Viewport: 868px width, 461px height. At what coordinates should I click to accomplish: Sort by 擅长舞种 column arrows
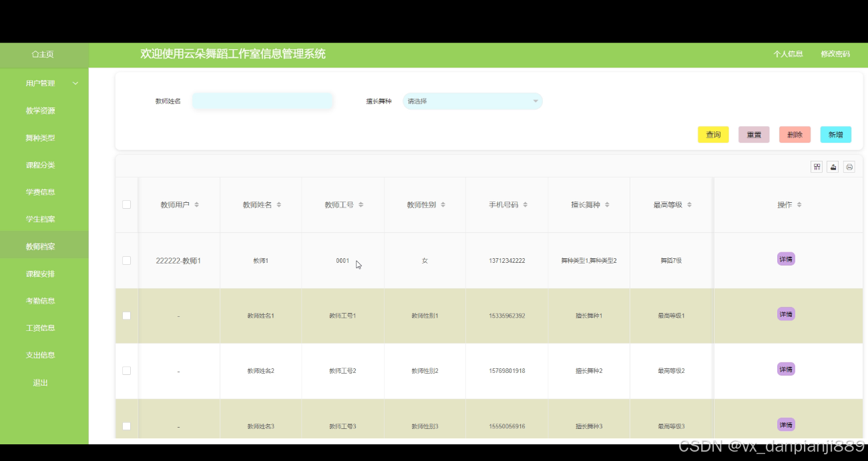(608, 205)
